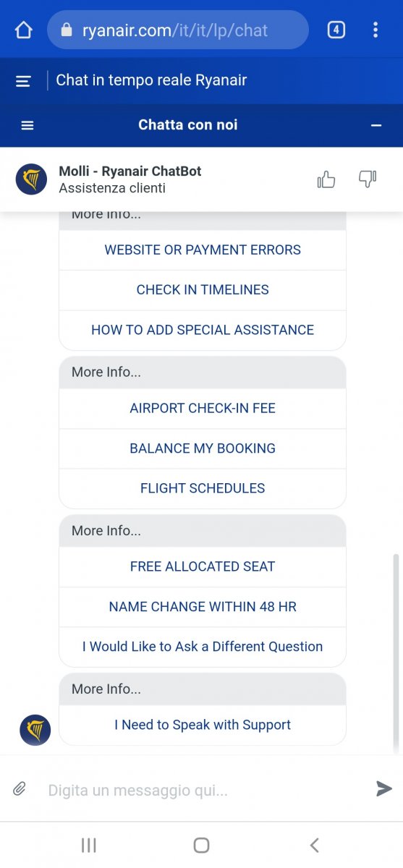Tap the browser home icon
This screenshot has width=403, height=868.
pos(23,30)
